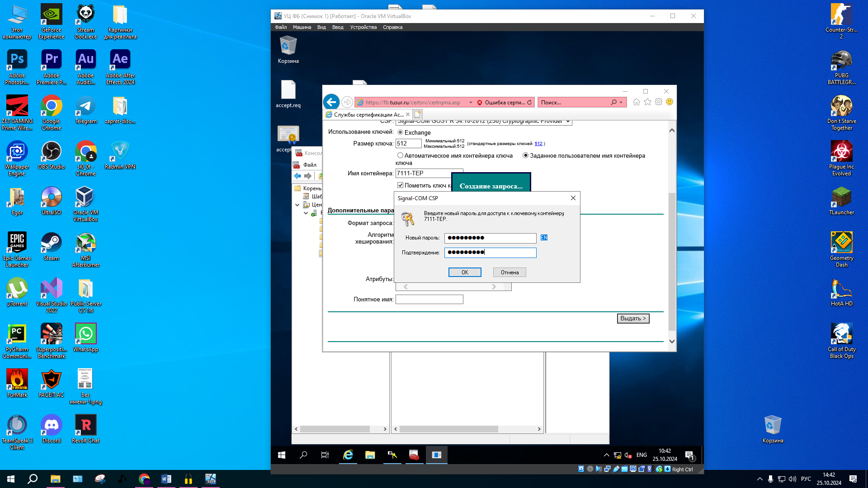Open the CSP provider dropdown
The height and width of the screenshot is (488, 868).
coord(568,122)
